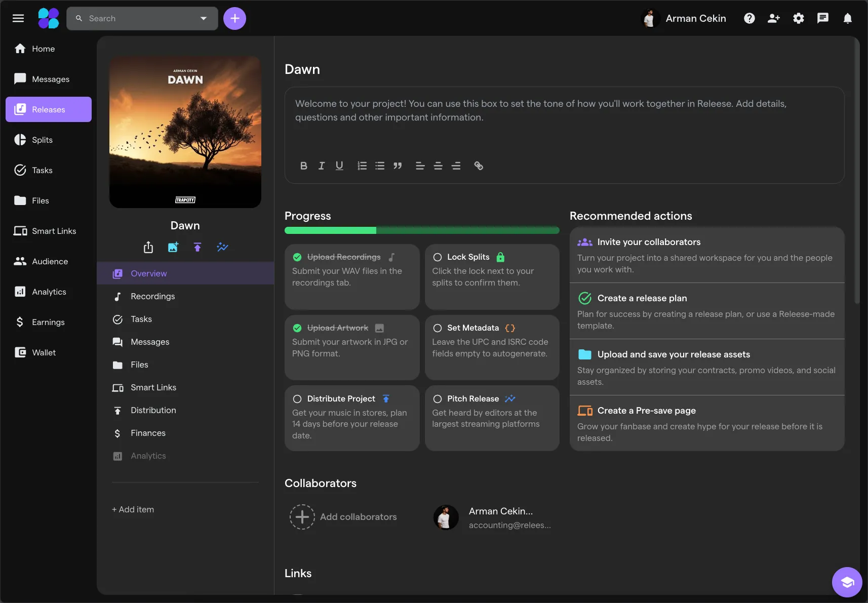
Task: Open the Arman Cekin account menu
Action: click(x=684, y=18)
